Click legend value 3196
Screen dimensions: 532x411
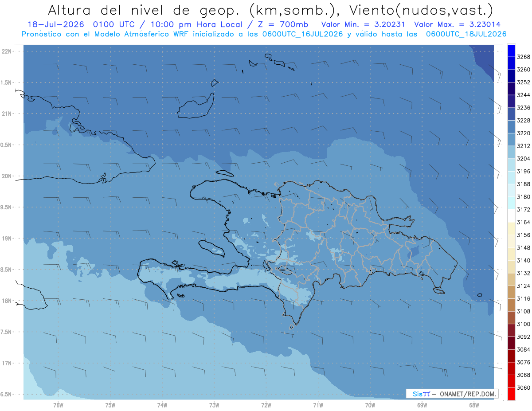[523, 171]
